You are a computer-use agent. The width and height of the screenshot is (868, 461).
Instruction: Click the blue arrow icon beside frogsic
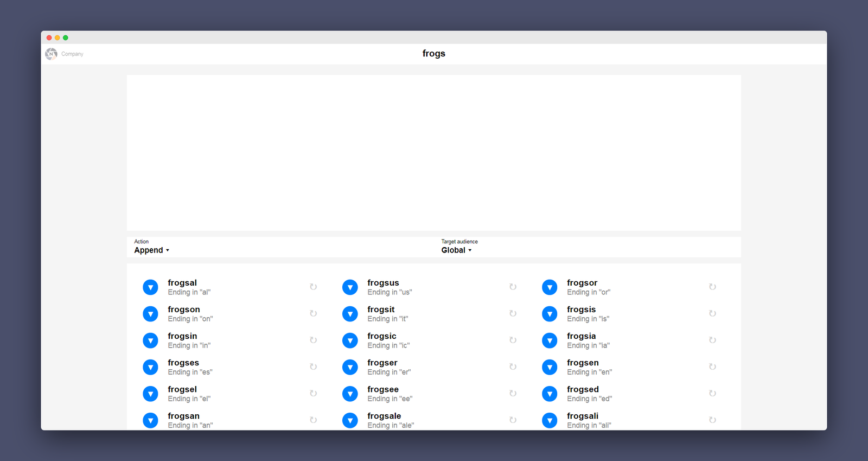[350, 340]
